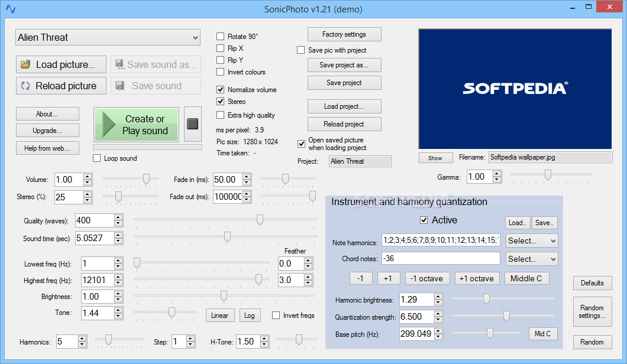627x364 pixels.
Task: Increase Harmonic brightness with spinner up arrow
Action: click(x=439, y=297)
